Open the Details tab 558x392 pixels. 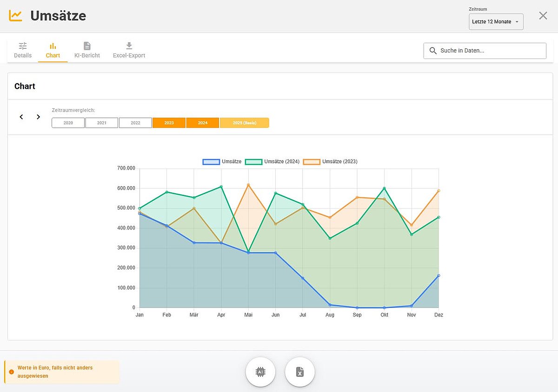(x=23, y=50)
